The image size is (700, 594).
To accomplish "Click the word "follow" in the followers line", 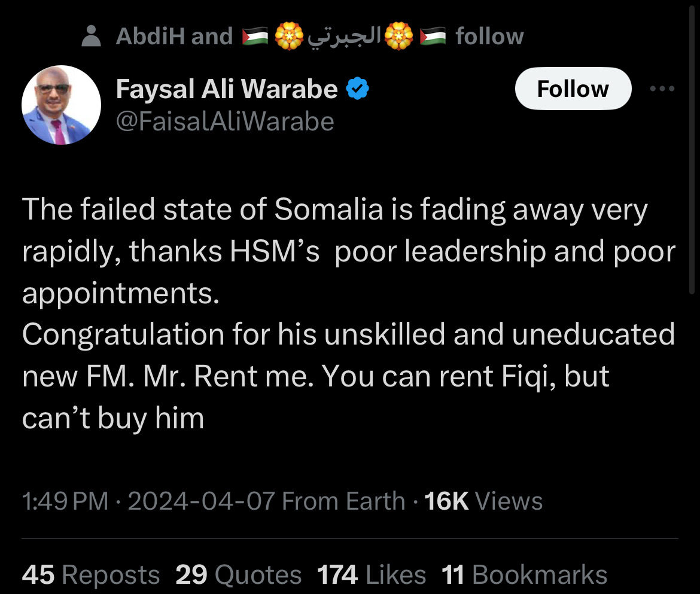I will coord(489,36).
